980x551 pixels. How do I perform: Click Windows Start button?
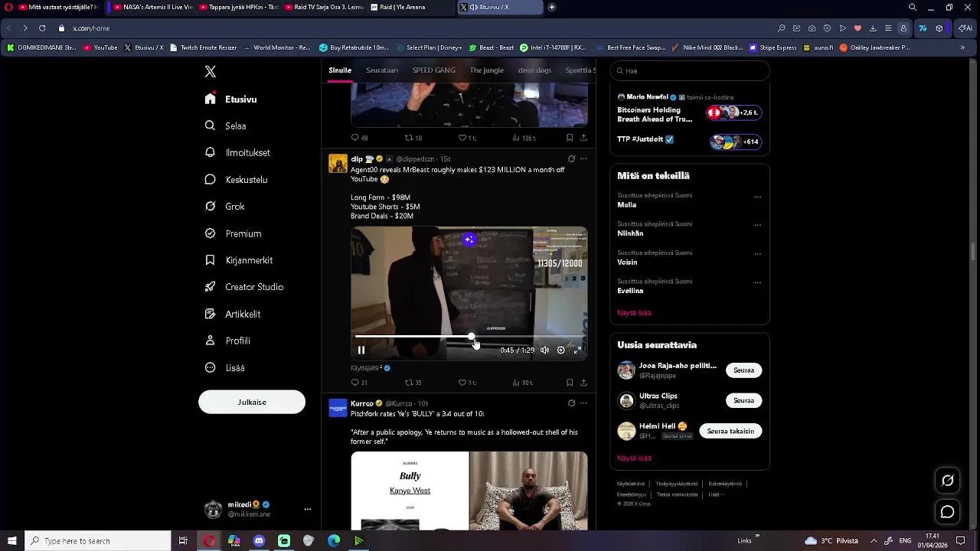tap(12, 541)
